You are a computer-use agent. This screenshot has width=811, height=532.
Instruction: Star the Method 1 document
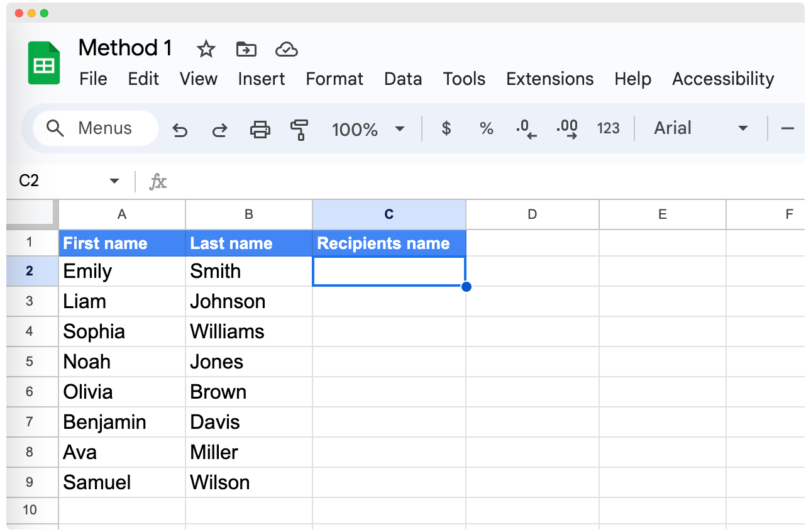(x=206, y=49)
